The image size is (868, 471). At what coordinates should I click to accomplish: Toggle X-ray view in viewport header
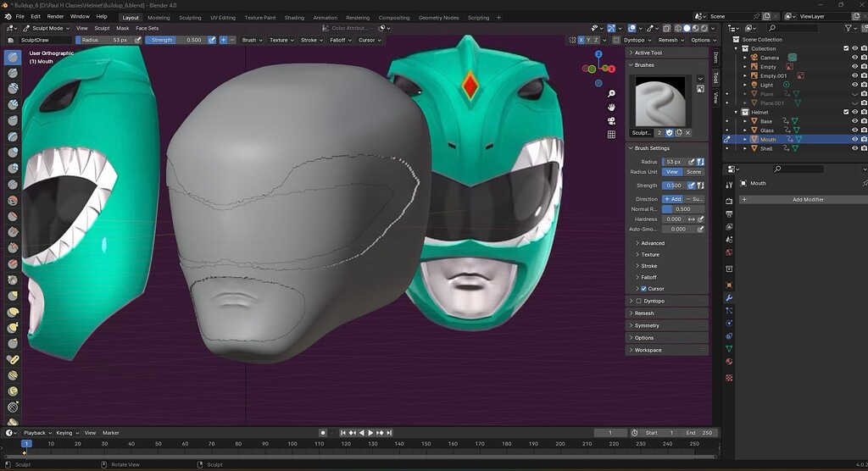pos(666,28)
